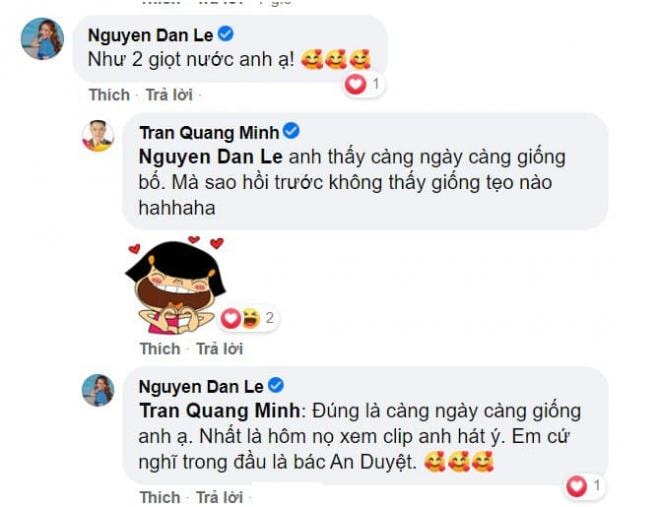Click verified badge on bottom Nguyen Dan Le reply
The image size is (660, 507).
pyautogui.click(x=276, y=385)
